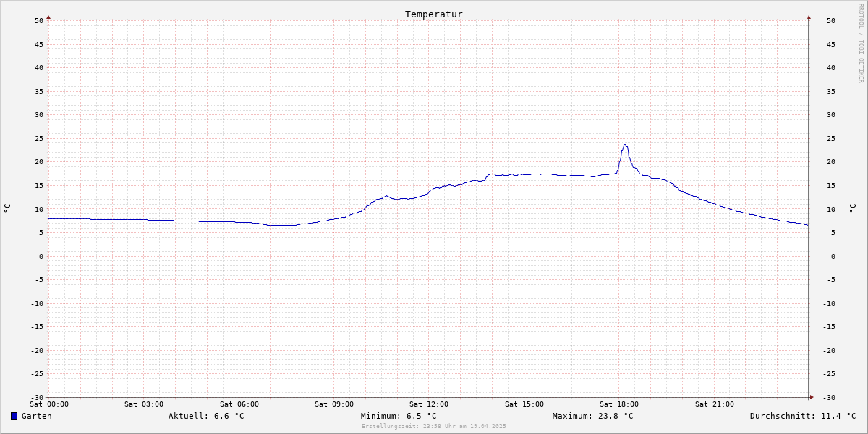The height and width of the screenshot is (434, 868).
Task: Click the '25' label on the left y-axis
Action: coord(39,139)
